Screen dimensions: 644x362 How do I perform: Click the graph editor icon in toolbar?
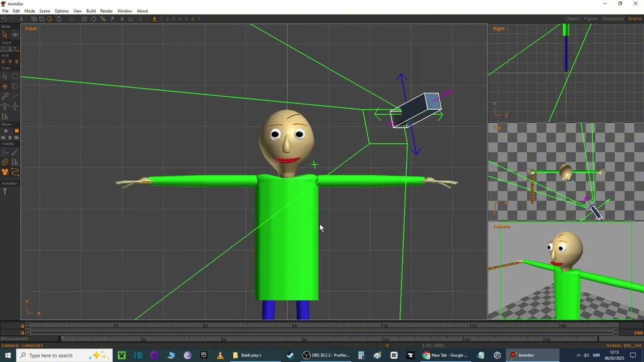[x=131, y=19]
